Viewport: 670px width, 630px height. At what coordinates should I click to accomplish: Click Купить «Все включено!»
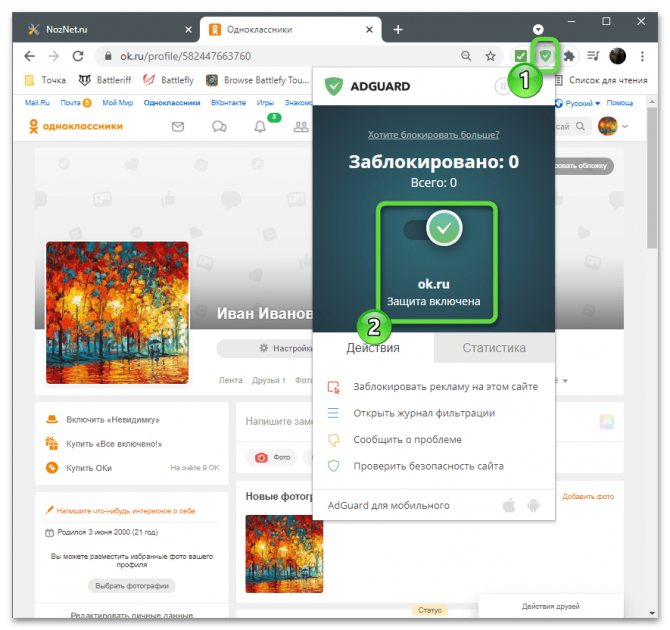click(x=104, y=444)
